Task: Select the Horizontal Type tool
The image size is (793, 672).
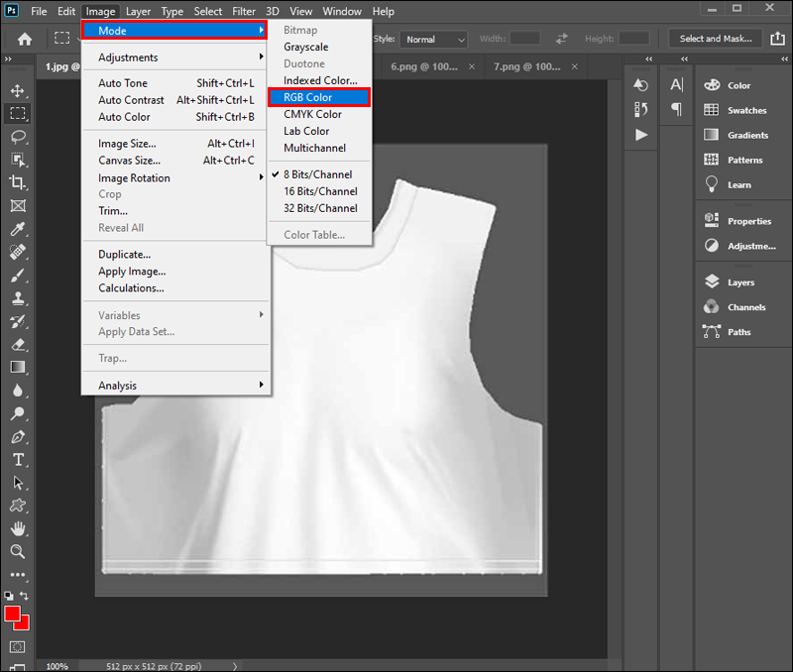Action: [x=18, y=459]
